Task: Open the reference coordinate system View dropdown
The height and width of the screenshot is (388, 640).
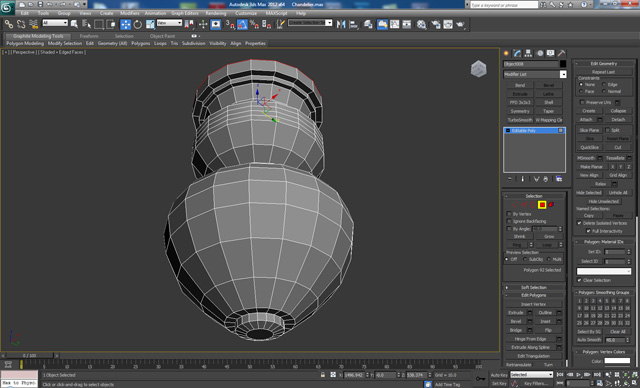Action: [x=169, y=23]
